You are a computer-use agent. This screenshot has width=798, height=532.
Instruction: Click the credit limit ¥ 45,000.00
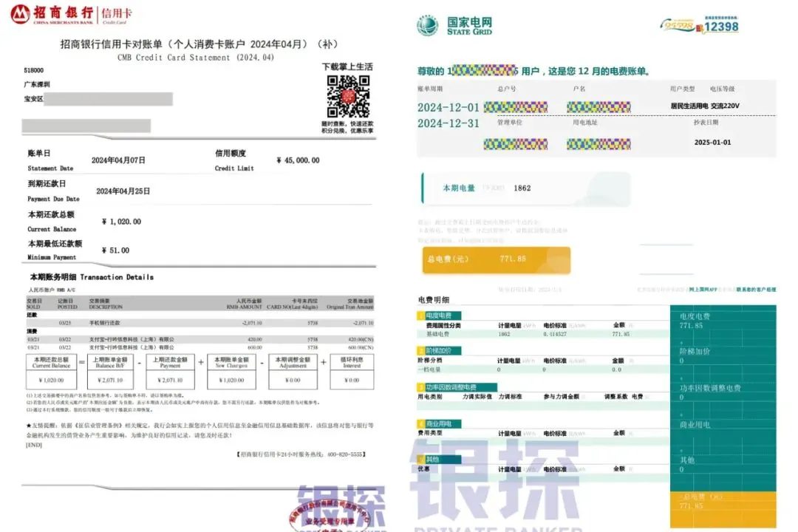(x=298, y=160)
